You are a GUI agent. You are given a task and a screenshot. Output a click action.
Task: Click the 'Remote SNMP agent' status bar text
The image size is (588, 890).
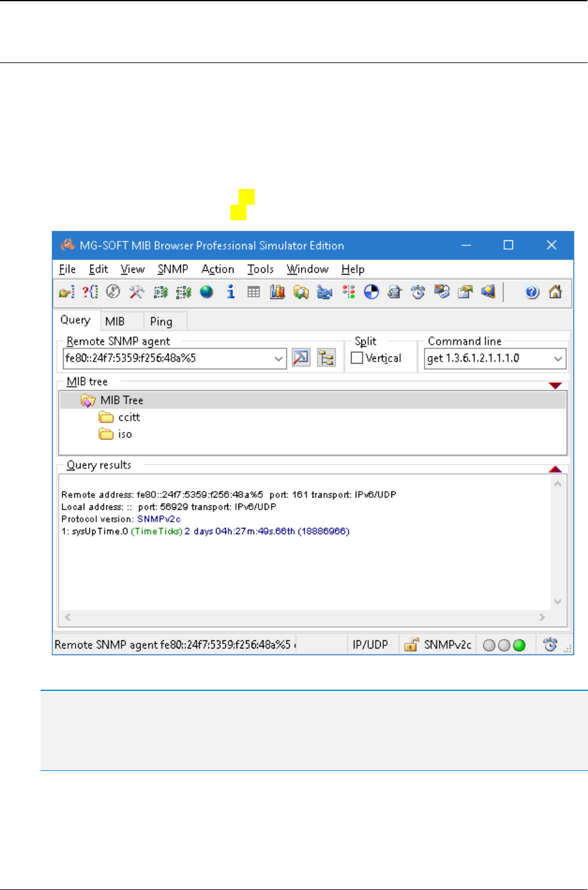point(174,645)
